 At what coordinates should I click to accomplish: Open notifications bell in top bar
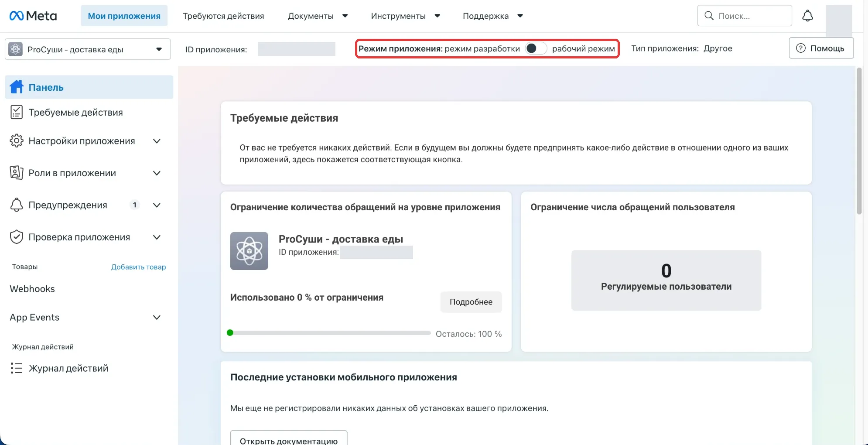point(807,16)
